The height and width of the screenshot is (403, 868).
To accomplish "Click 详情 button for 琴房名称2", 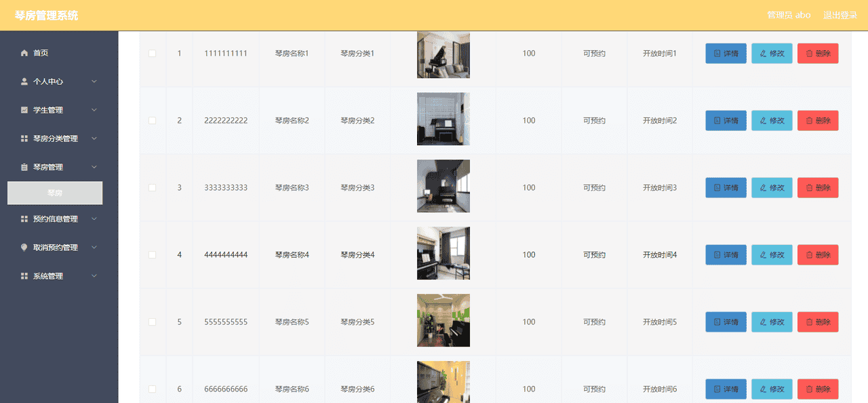I will (726, 121).
